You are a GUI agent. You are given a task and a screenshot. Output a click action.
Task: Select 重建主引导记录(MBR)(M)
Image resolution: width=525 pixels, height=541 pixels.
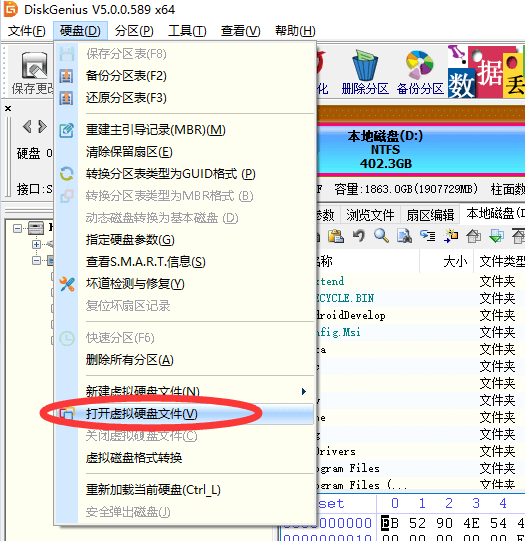(x=185, y=130)
